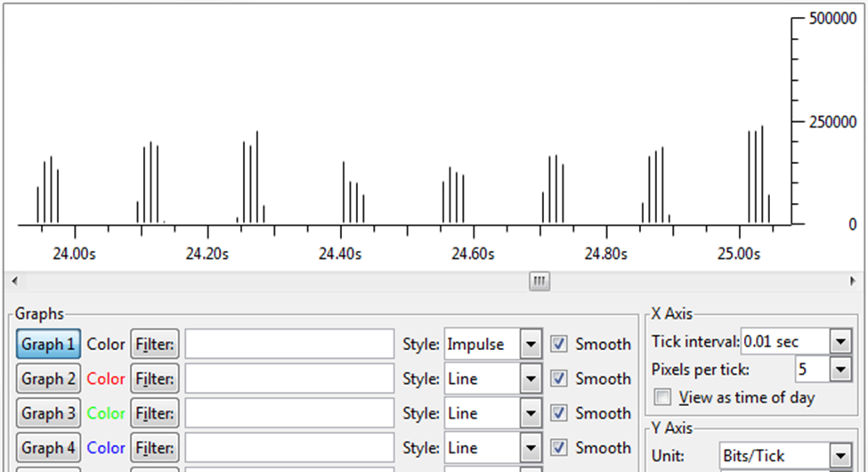868x472 pixels.
Task: Open the Pixels per tick dropdown
Action: click(840, 369)
